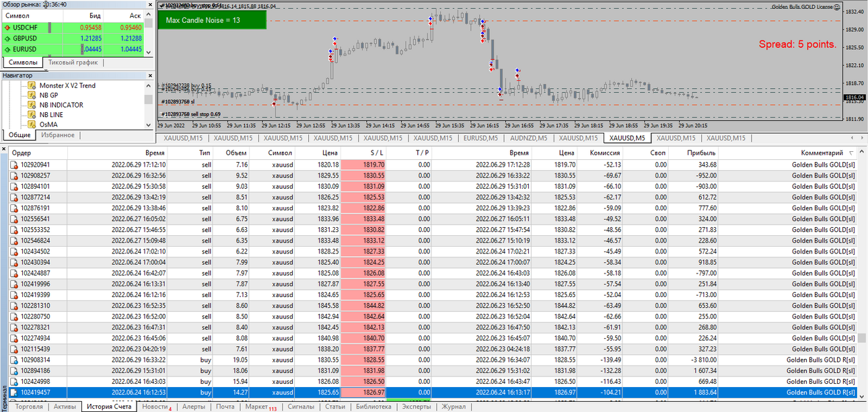This screenshot has width=868, height=412.
Task: Click the order icon of row 102877214
Action: (13, 198)
